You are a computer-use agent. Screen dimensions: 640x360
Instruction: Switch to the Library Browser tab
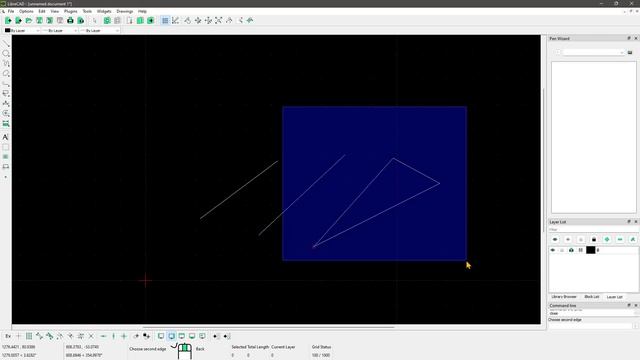564,297
